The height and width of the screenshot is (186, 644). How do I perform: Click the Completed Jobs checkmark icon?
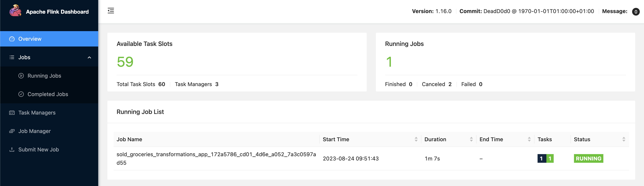[21, 94]
